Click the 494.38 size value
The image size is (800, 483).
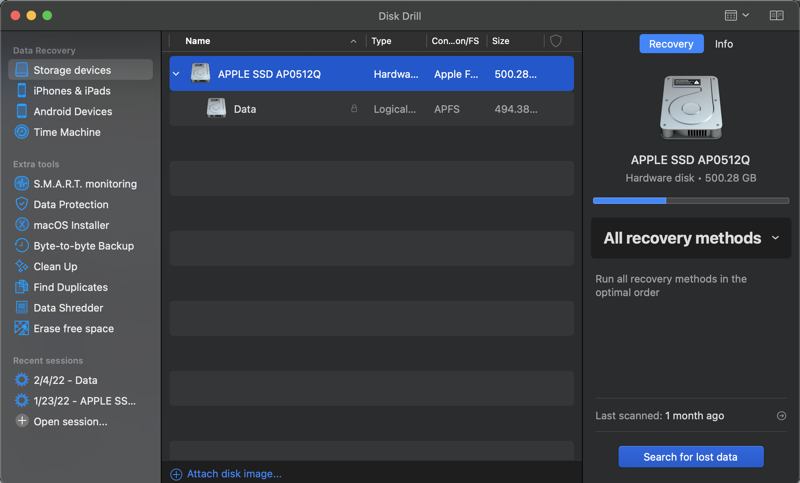coord(515,109)
